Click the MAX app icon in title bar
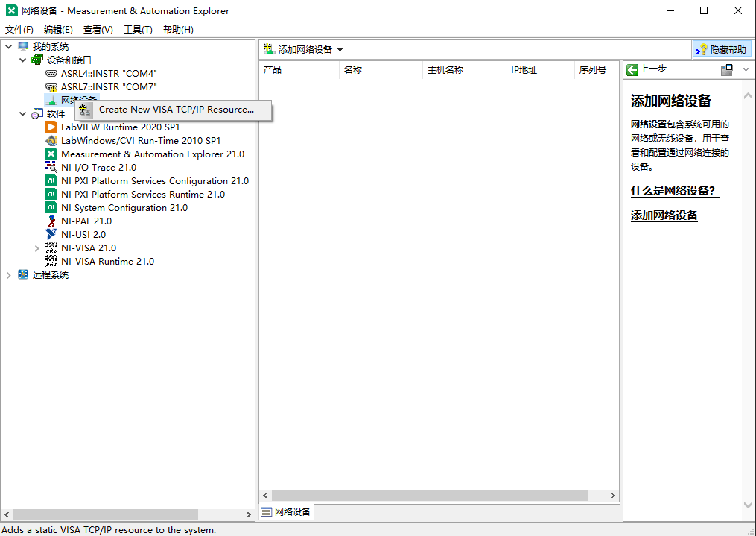Screen dimensions: 756x536 point(11,10)
